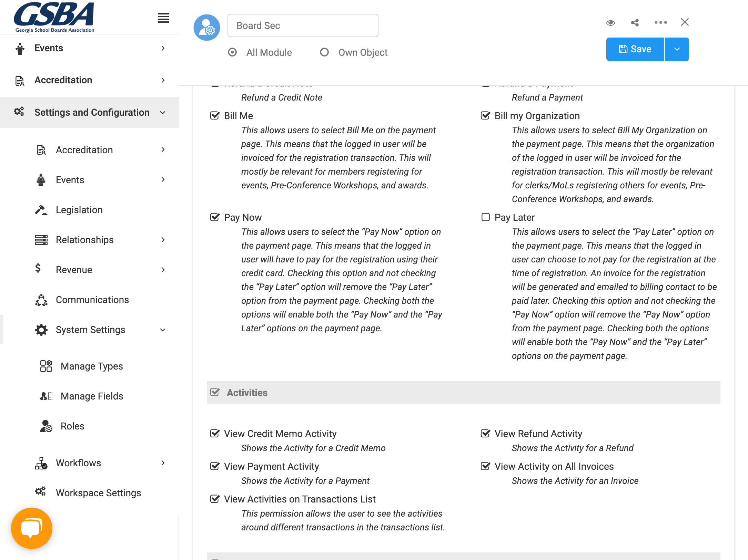Expand the Workflows submenu chevron
Viewport: 748px width, 560px height.
point(163,463)
